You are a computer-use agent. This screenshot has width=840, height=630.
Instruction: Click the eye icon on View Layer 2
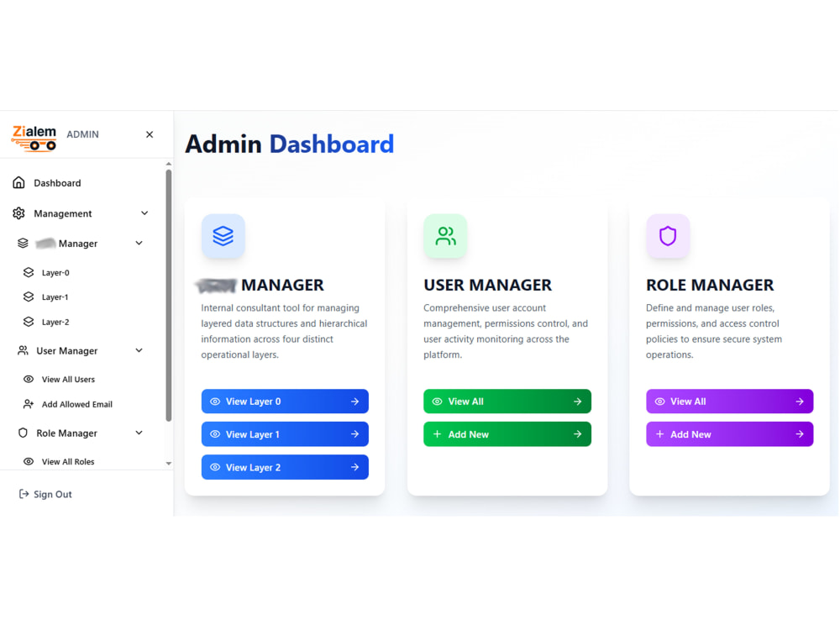click(x=215, y=467)
